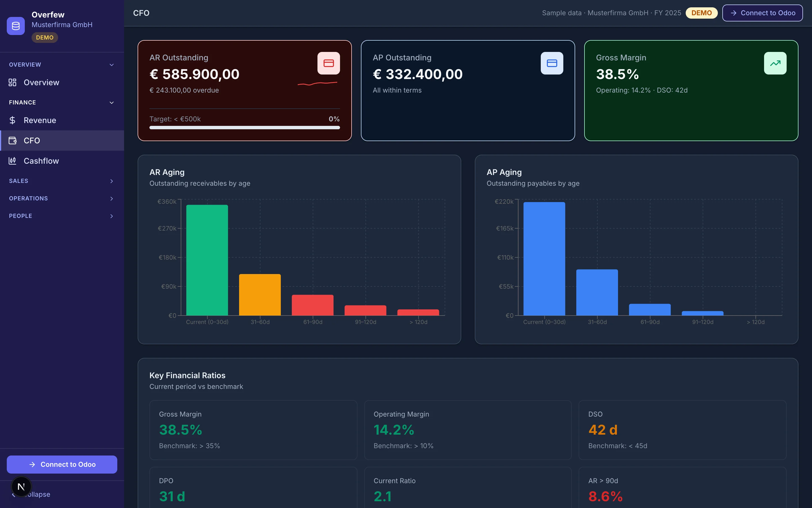Click the blue 91–120d AP Aging bar
The image size is (812, 508).
[x=703, y=313]
